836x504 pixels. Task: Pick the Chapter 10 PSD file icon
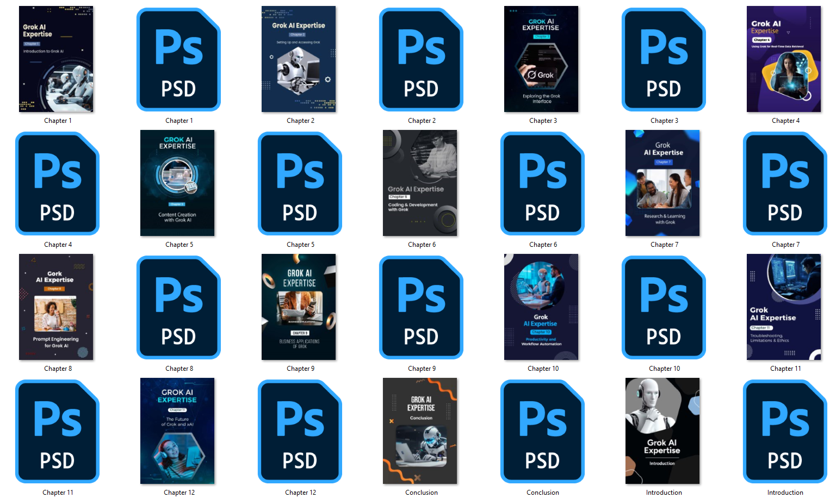point(664,307)
